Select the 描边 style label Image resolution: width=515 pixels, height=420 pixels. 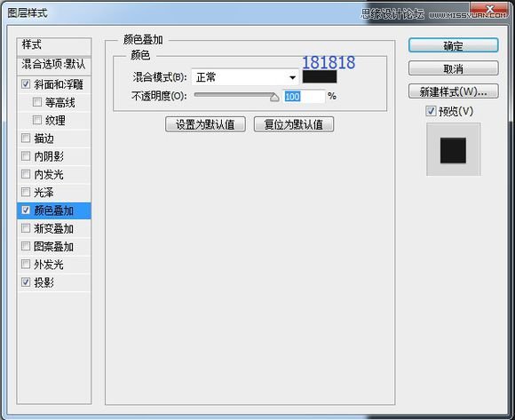tap(44, 139)
